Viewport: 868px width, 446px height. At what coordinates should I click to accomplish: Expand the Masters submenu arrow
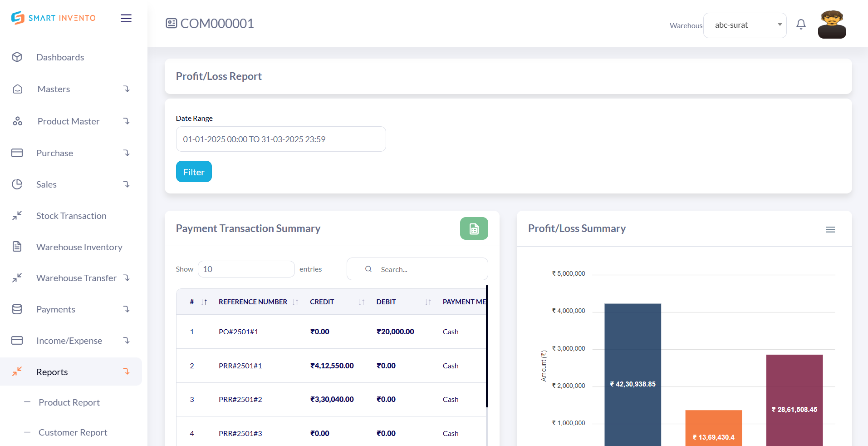click(x=127, y=89)
